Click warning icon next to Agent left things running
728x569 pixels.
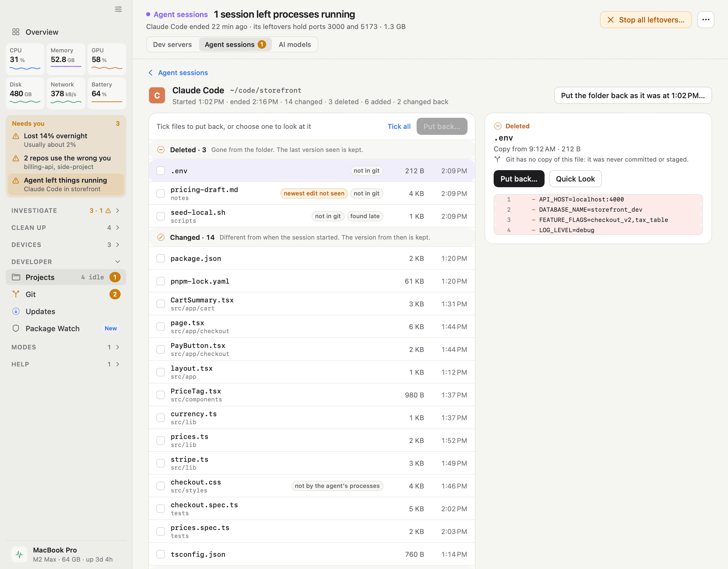point(16,180)
